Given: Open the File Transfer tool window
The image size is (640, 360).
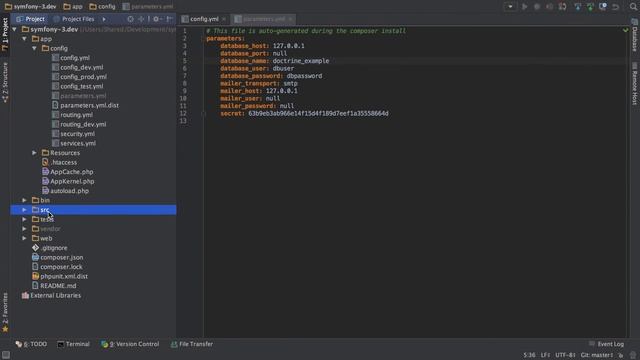Looking at the screenshot, I should (x=192, y=344).
